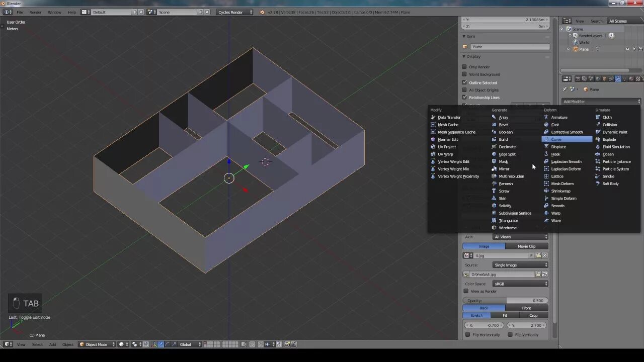Image resolution: width=644 pixels, height=362 pixels.
Task: Click the Lattice modifier icon
Action: pyautogui.click(x=546, y=176)
